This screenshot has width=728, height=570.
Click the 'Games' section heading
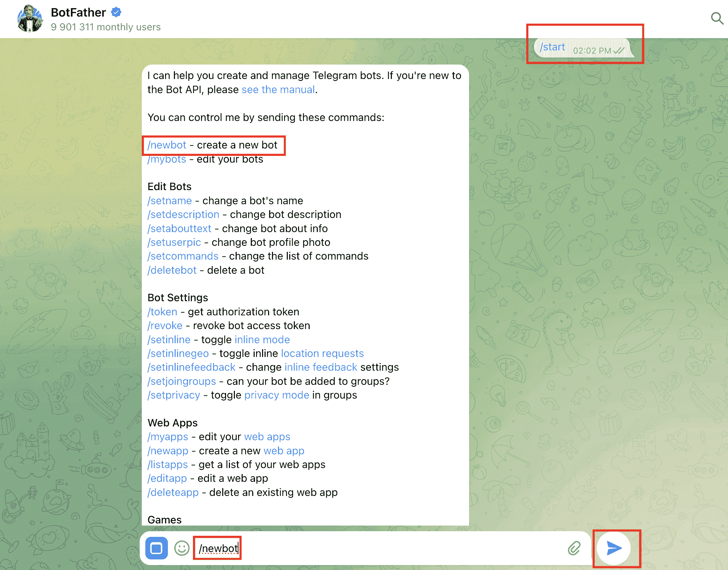[x=165, y=520]
